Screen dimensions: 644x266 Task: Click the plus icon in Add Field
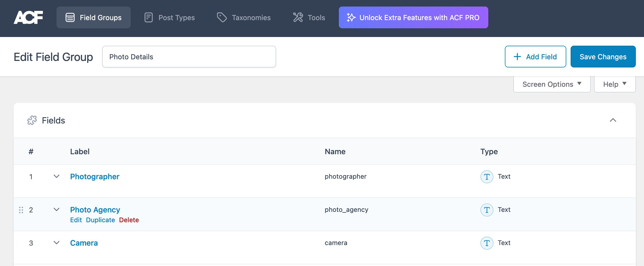(517, 57)
